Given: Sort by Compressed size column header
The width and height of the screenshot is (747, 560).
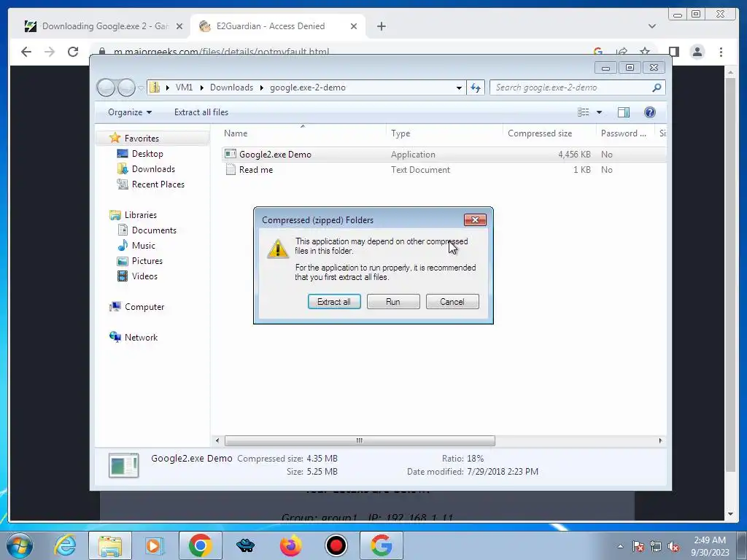Looking at the screenshot, I should (x=549, y=133).
